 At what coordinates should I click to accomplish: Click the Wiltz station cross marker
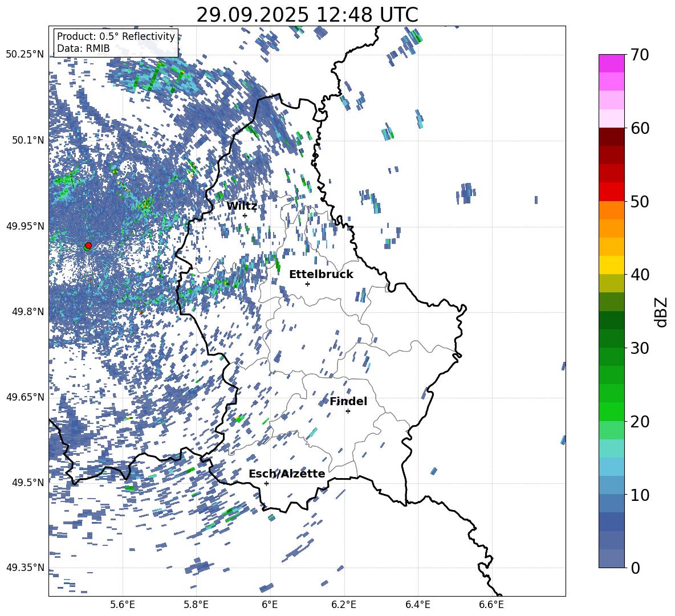pyautogui.click(x=245, y=215)
